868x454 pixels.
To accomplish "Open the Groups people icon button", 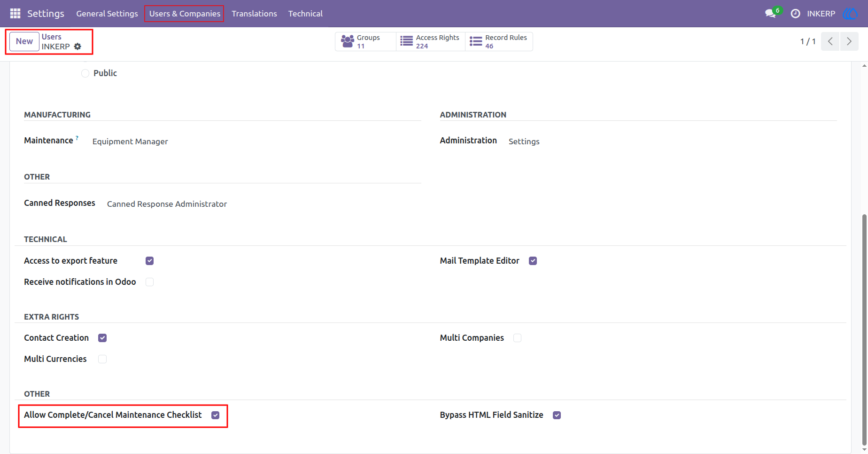I will click(x=348, y=41).
